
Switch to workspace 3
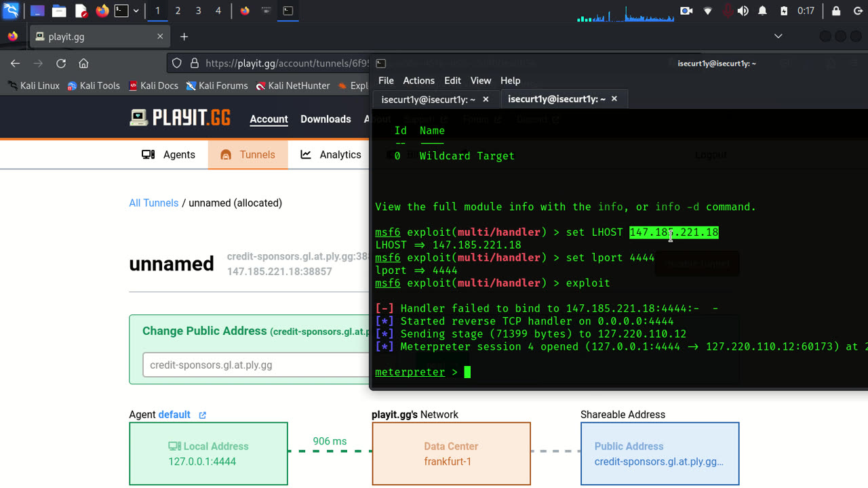point(198,11)
